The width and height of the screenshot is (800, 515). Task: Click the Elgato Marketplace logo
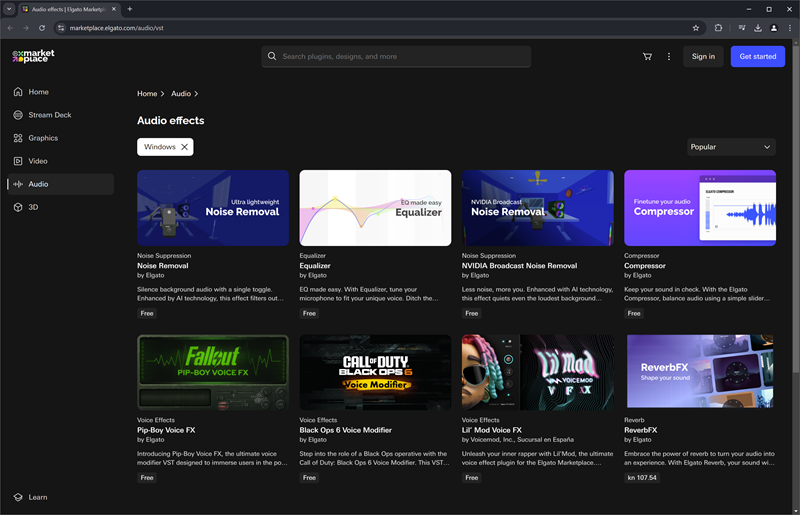pos(33,56)
